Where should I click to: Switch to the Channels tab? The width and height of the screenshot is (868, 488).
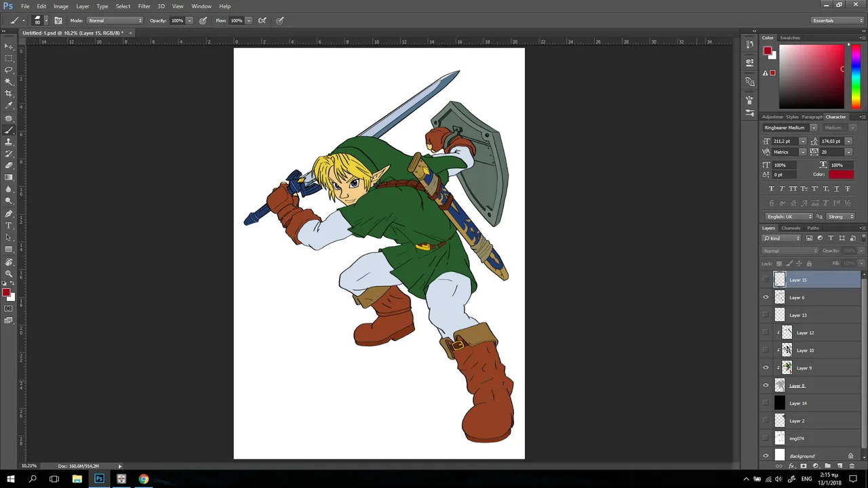791,228
